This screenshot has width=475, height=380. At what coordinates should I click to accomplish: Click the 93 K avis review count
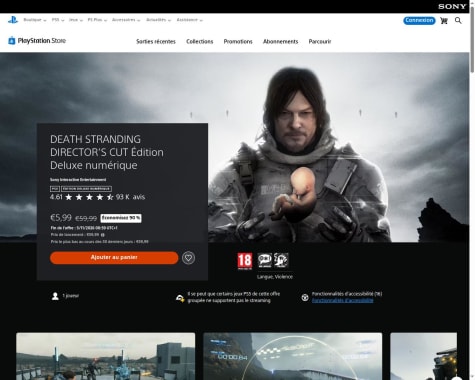click(130, 197)
